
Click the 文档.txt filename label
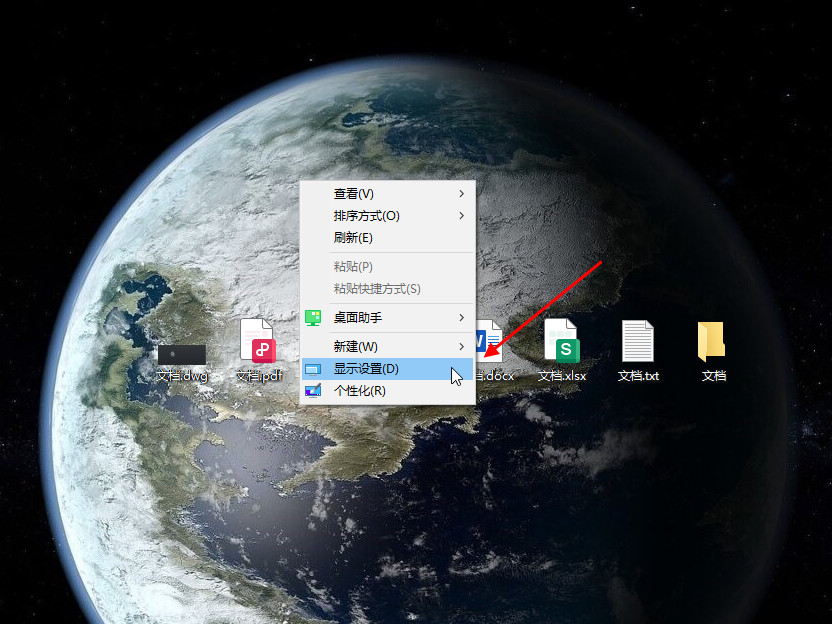(638, 376)
